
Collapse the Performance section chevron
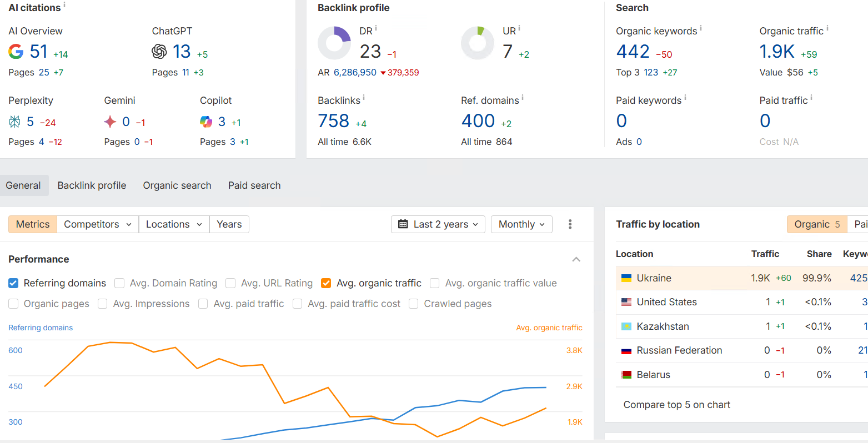pyautogui.click(x=576, y=259)
